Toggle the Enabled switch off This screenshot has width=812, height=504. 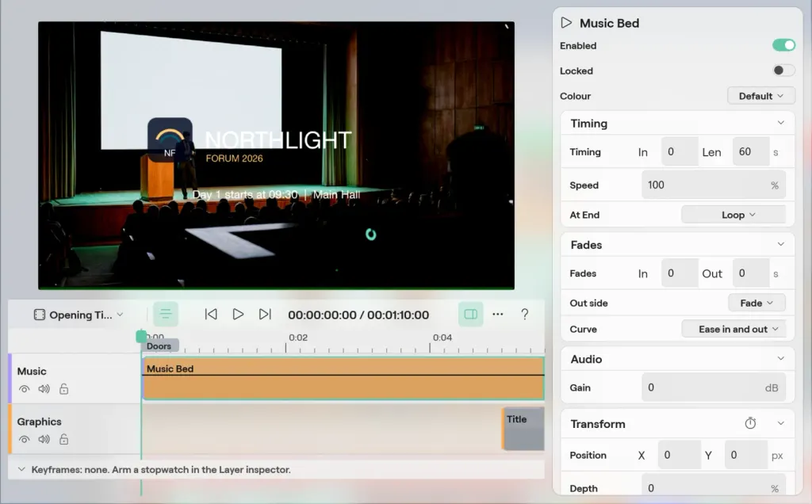783,45
